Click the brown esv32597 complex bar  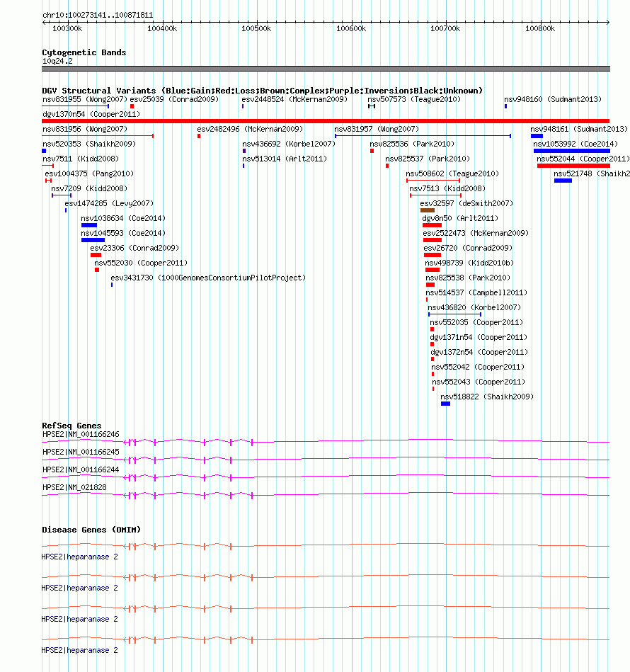tap(428, 210)
